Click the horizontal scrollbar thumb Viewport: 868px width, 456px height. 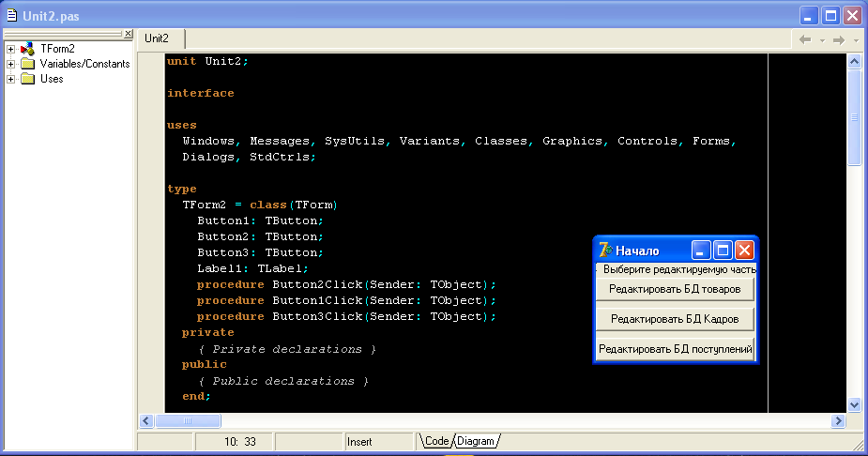(x=188, y=420)
